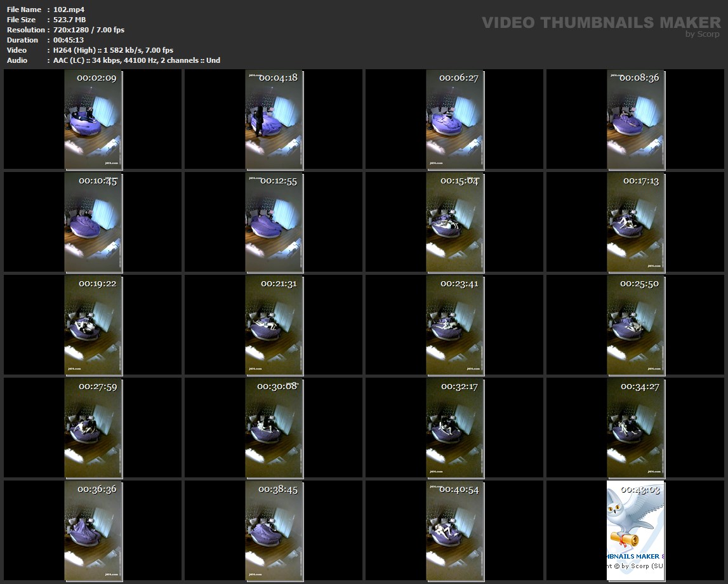The image size is (728, 584).
Task: Pick the thumbnail marked 00:12:55
Action: click(x=274, y=223)
